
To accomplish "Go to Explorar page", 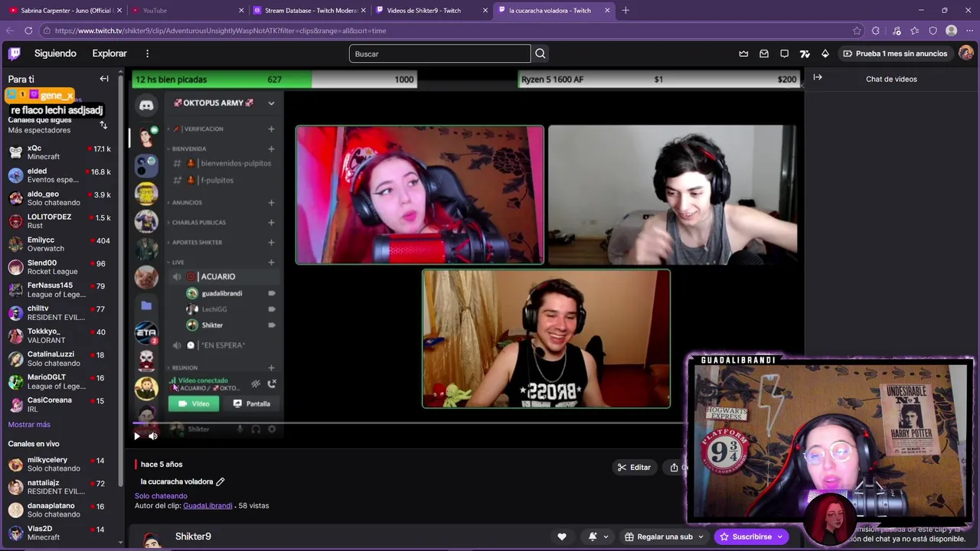I will point(109,54).
